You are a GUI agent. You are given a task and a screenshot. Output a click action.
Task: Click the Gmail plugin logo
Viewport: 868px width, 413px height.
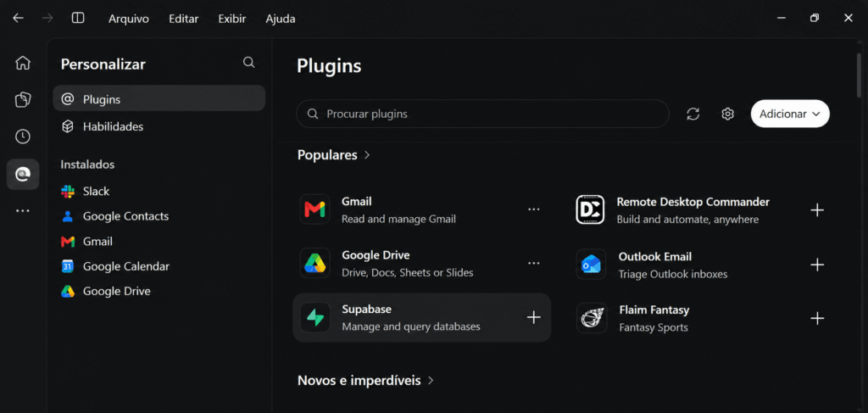point(315,209)
